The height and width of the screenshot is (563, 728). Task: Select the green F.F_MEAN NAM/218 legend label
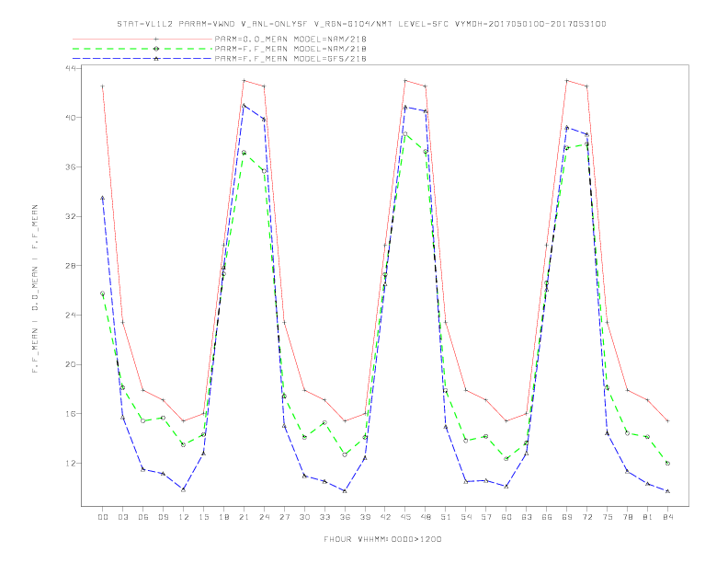click(290, 49)
